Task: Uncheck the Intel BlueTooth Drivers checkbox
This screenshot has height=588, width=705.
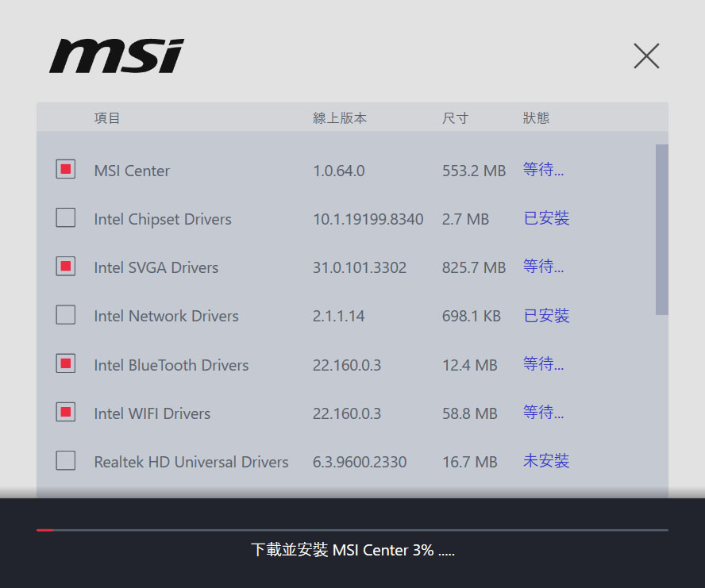Action: [66, 363]
